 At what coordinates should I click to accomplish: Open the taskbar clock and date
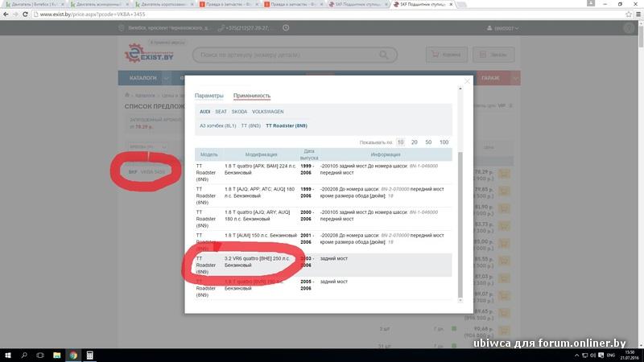[x=630, y=356]
